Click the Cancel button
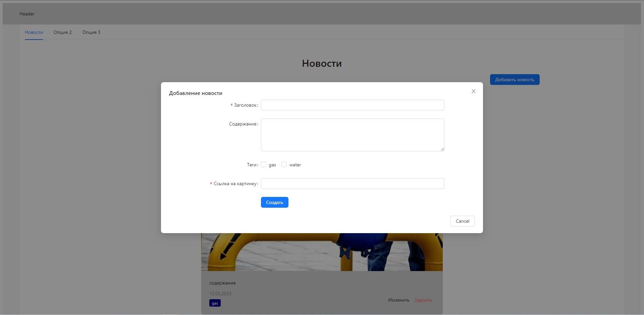The image size is (644, 315). (x=462, y=221)
